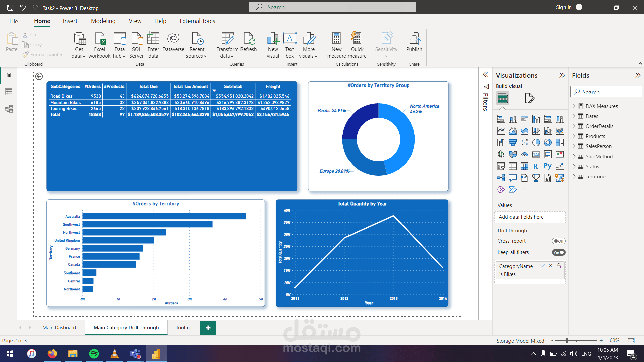Choose the R script visual
This screenshot has height=362, width=644.
536,166
